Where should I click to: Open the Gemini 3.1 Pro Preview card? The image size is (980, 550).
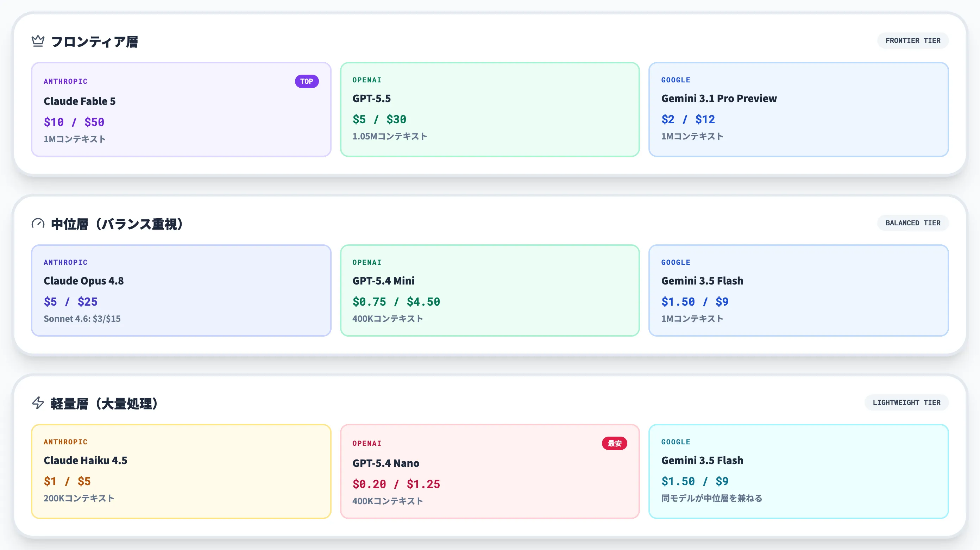tap(798, 110)
